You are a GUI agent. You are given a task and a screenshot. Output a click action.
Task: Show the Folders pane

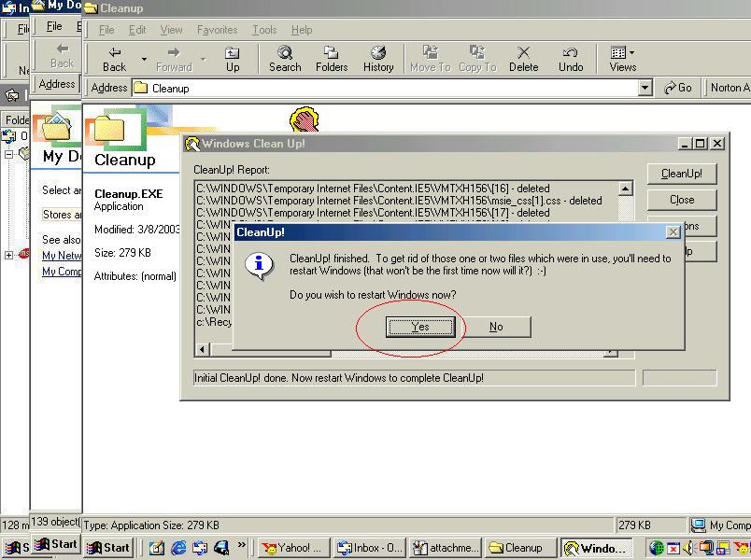[x=332, y=59]
